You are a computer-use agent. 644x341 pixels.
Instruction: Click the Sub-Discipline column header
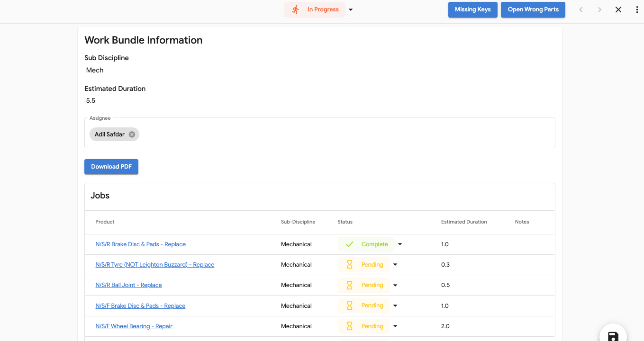pyautogui.click(x=298, y=222)
